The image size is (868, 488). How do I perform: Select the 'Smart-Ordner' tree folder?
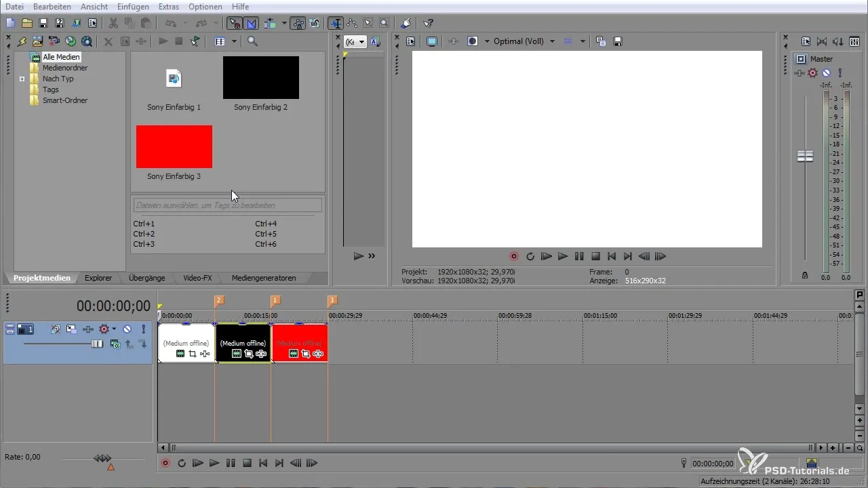click(x=65, y=100)
